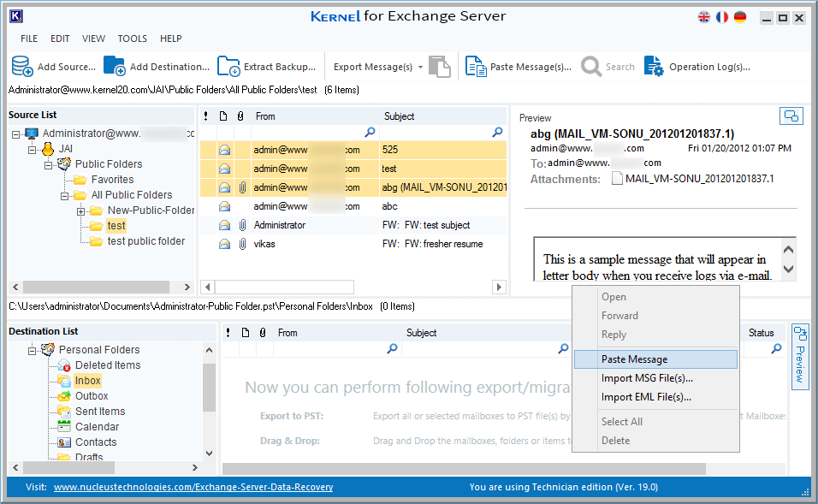The image size is (818, 504).
Task: Click the Deleted Items folder icon
Action: [64, 365]
